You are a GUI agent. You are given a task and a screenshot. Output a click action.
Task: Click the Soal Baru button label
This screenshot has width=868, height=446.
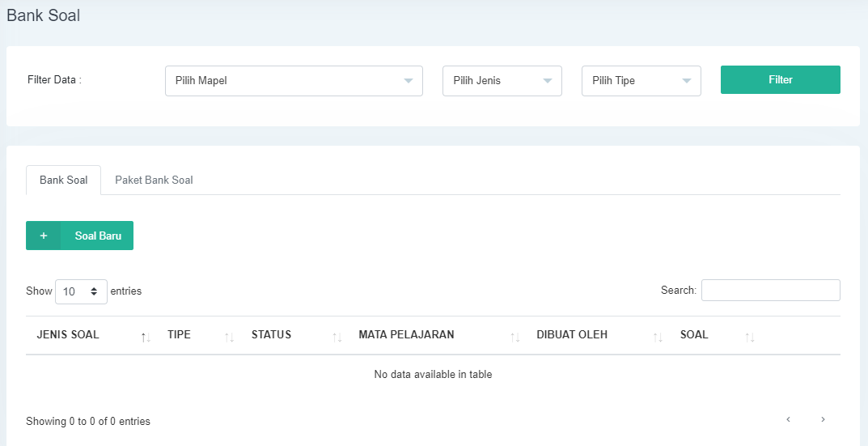coord(98,236)
